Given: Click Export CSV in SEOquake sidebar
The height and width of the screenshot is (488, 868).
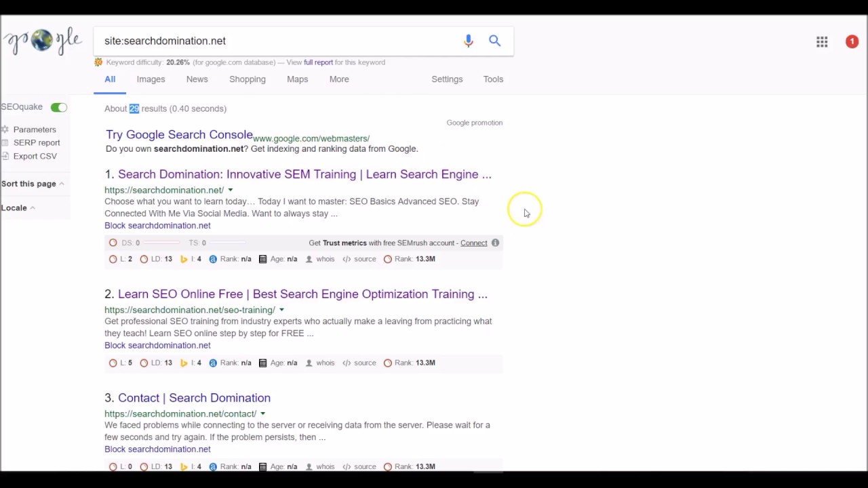Looking at the screenshot, I should coord(35,156).
